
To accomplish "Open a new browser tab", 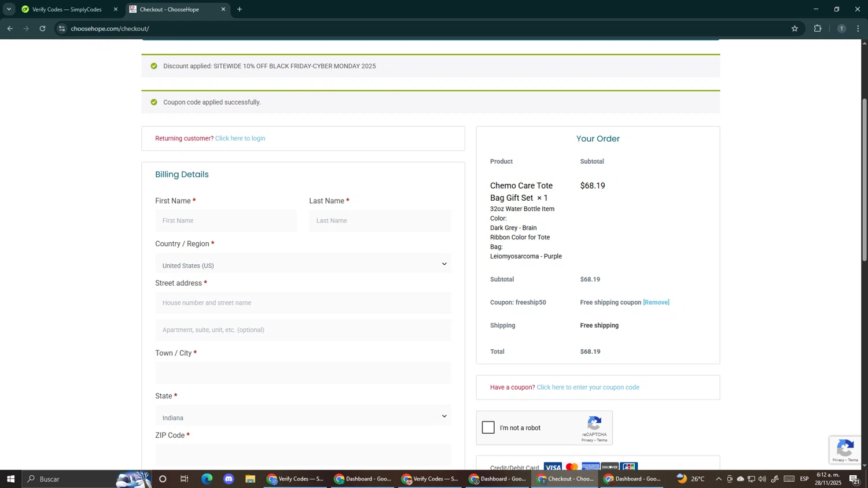I will pos(240,9).
